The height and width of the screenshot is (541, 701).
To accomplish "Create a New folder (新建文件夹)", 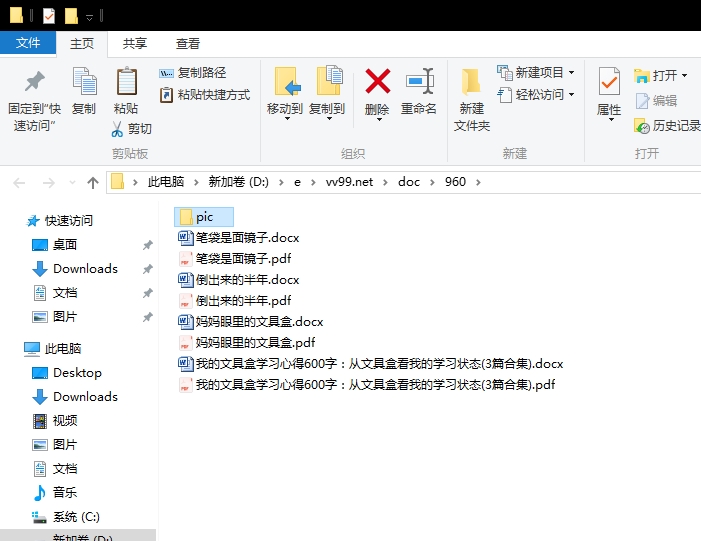I will click(472, 99).
